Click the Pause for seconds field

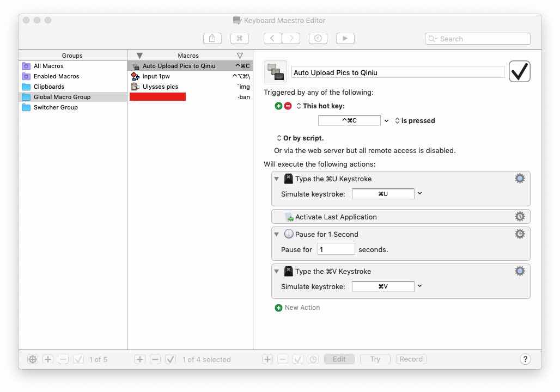336,249
